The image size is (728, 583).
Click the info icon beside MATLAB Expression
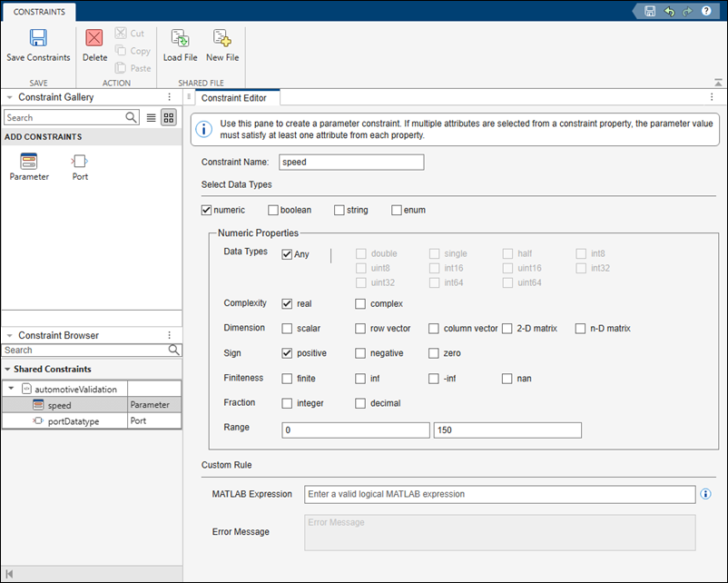tap(705, 494)
